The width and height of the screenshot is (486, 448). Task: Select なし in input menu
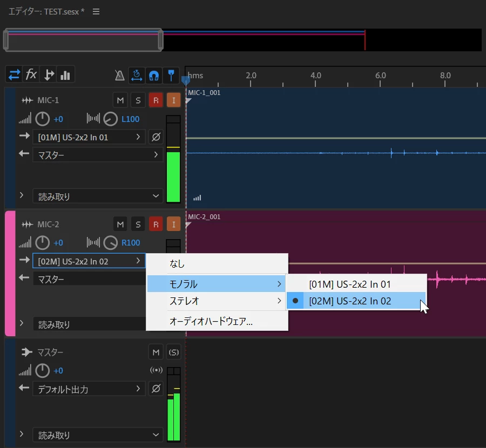(x=217, y=263)
